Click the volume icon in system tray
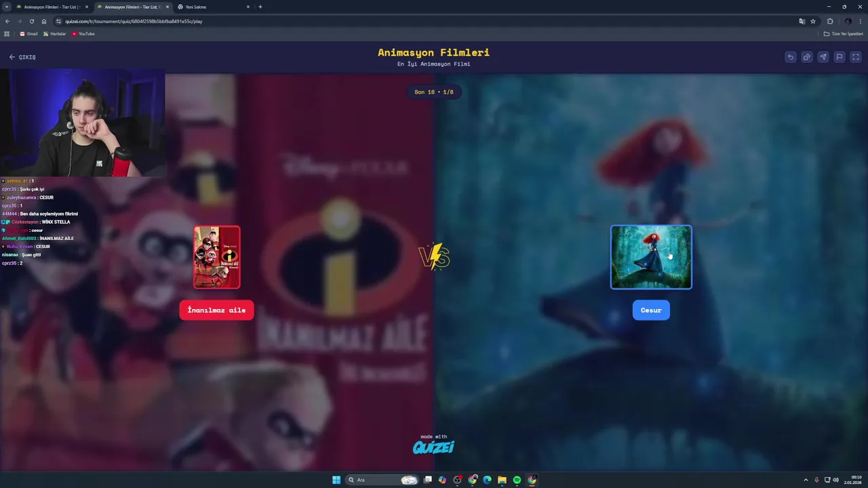 click(x=835, y=480)
